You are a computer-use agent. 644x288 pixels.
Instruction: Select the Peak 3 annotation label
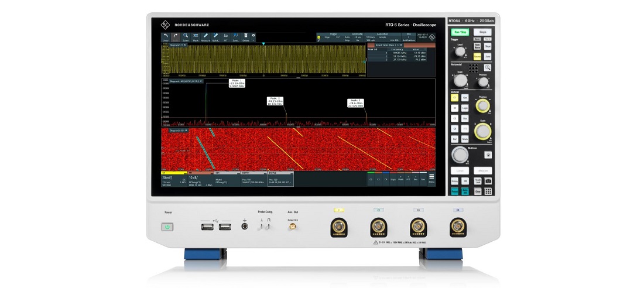point(356,102)
